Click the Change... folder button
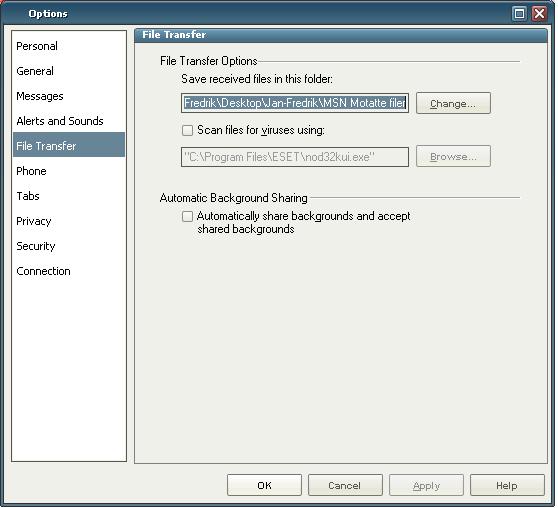 pyautogui.click(x=453, y=103)
